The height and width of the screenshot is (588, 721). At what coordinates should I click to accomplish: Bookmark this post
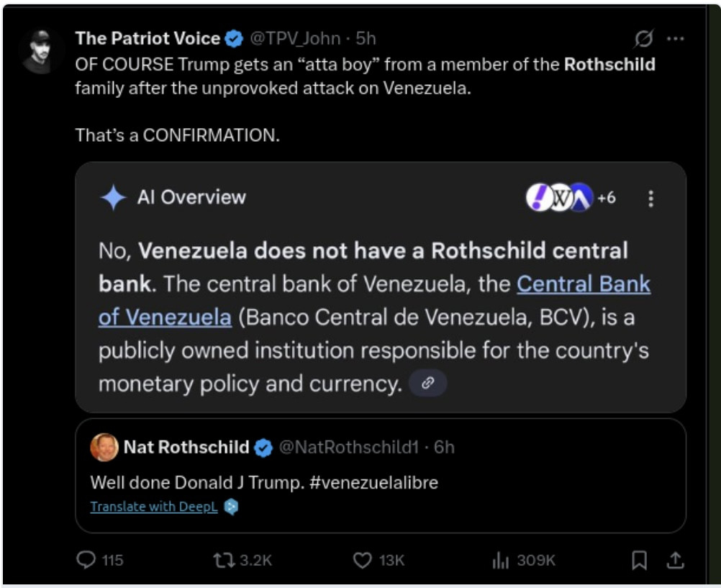[x=639, y=560]
